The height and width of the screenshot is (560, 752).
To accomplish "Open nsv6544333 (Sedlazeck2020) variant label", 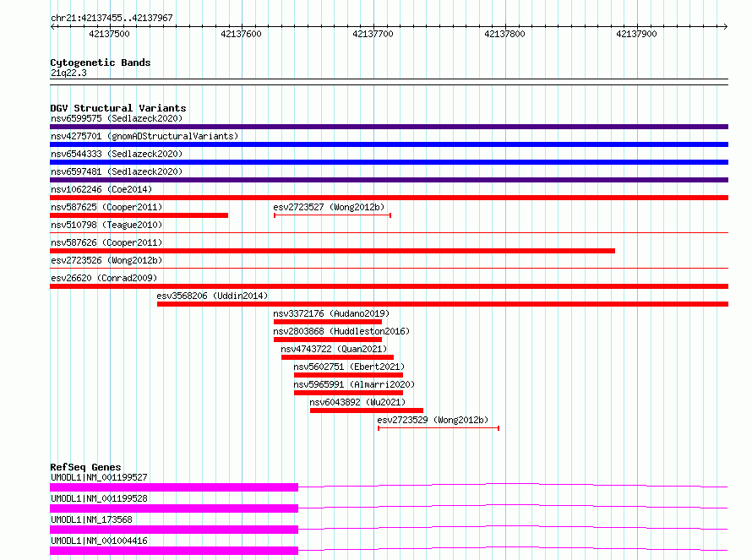I will (x=117, y=154).
